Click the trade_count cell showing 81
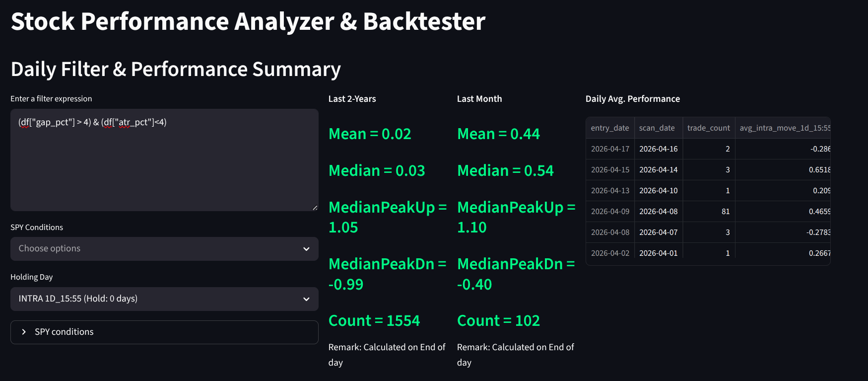 (709, 212)
